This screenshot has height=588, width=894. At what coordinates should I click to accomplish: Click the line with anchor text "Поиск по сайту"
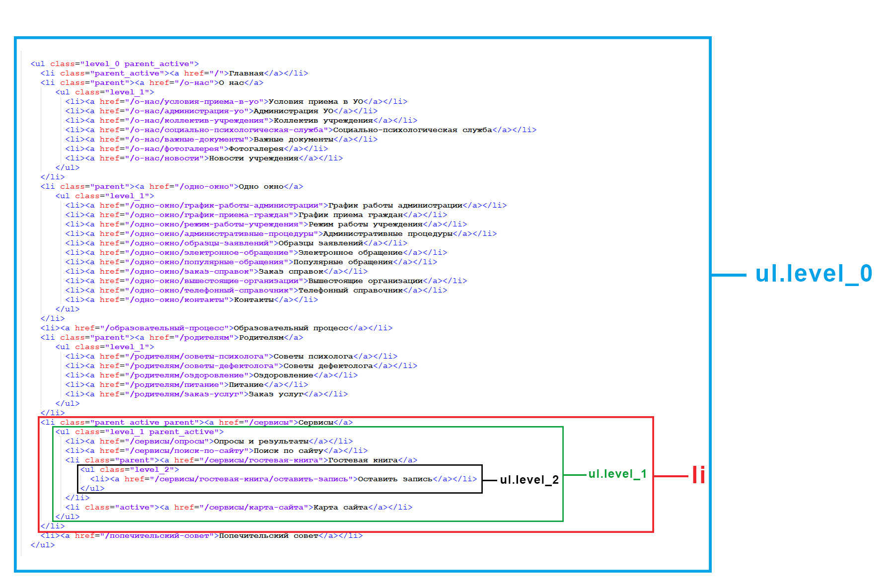coord(217,451)
